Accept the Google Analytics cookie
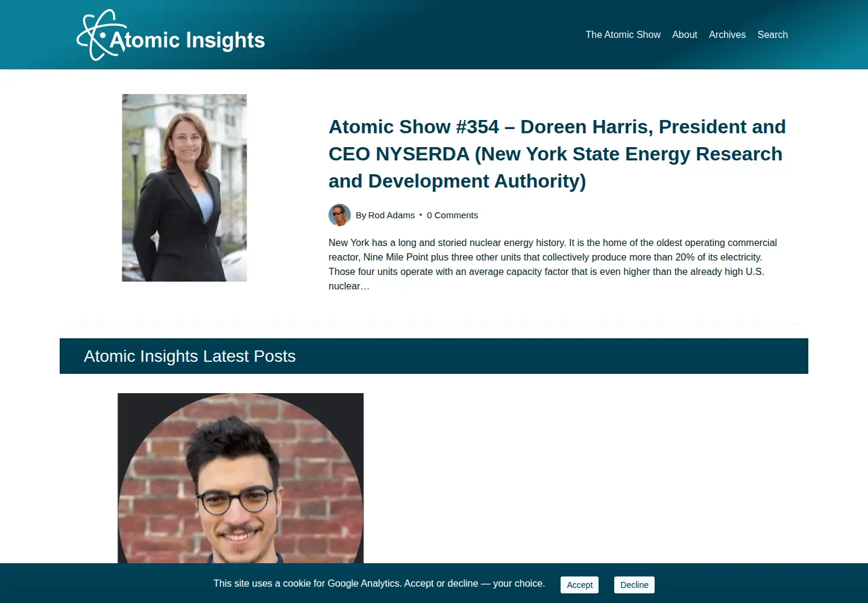 [579, 585]
